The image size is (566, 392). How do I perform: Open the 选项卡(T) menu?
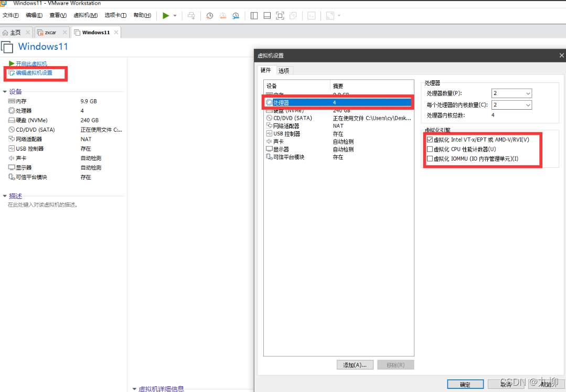[115, 15]
